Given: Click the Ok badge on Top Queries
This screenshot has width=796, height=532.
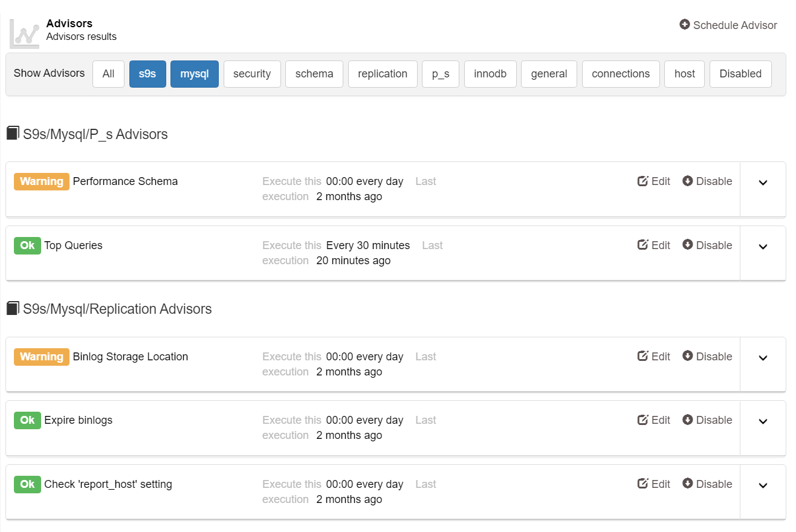Looking at the screenshot, I should click(27, 245).
